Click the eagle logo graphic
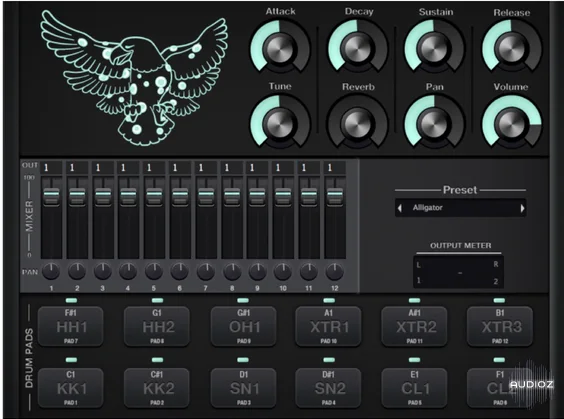Image resolution: width=564 pixels, height=419 pixels. (x=134, y=77)
